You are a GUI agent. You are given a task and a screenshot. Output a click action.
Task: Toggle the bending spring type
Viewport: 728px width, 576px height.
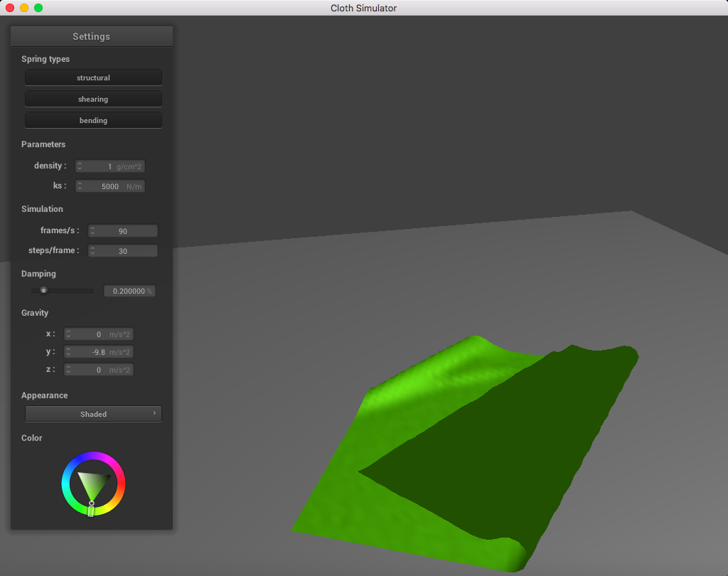tap(93, 120)
